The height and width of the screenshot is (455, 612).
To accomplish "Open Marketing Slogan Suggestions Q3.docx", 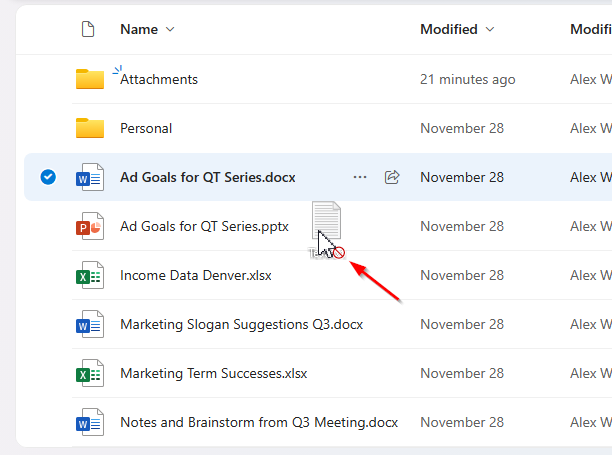I will click(241, 325).
